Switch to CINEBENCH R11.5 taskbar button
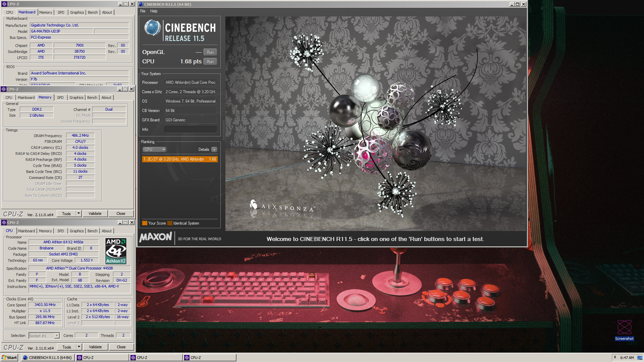 pyautogui.click(x=48, y=358)
